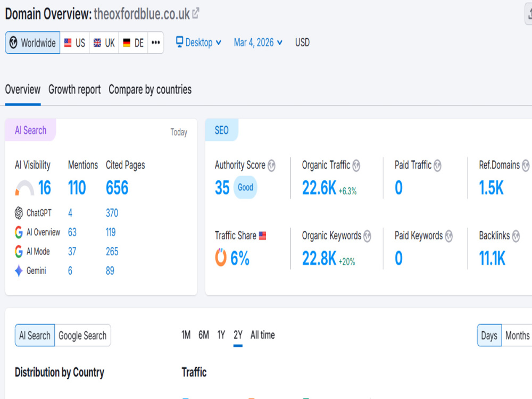This screenshot has height=399, width=532.
Task: Toggle chart to AI Search
Action: 35,335
